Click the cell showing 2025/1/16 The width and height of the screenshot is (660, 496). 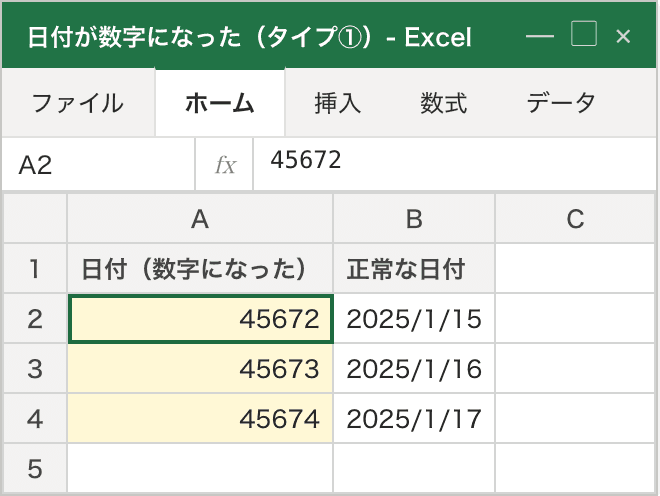coord(414,368)
